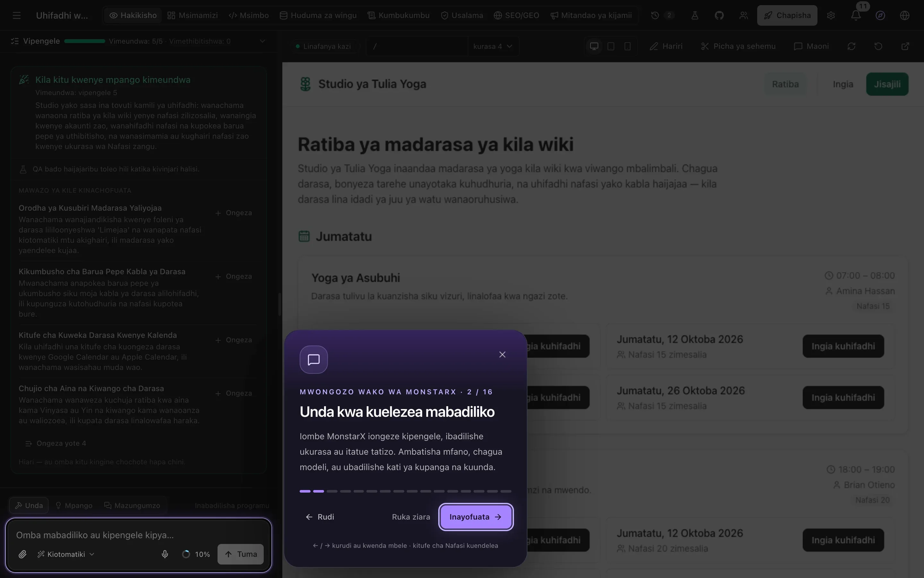Switch to Msimbo tab

click(249, 15)
